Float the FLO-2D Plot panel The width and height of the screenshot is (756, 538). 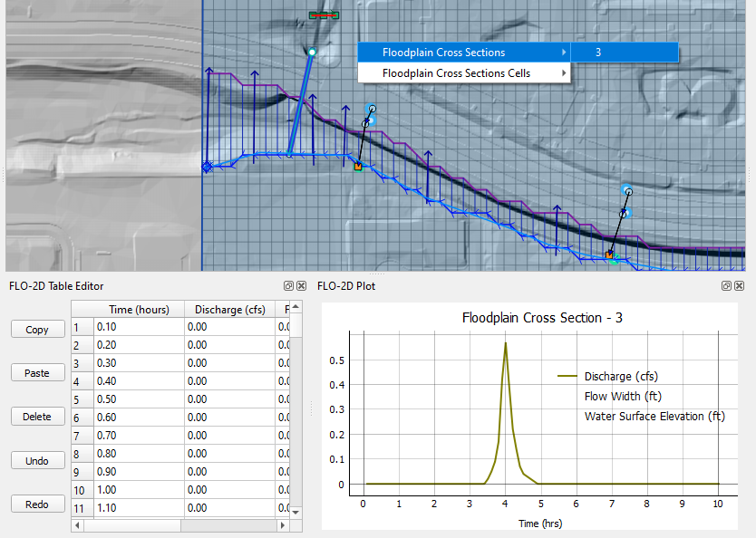click(x=726, y=285)
